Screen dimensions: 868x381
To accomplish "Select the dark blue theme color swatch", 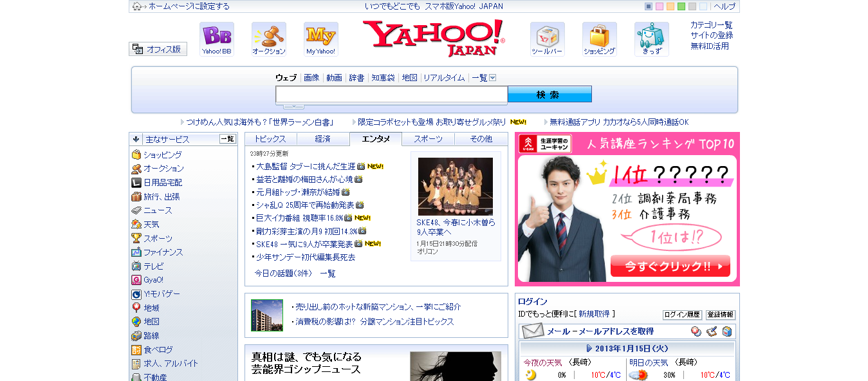I will pos(649,6).
